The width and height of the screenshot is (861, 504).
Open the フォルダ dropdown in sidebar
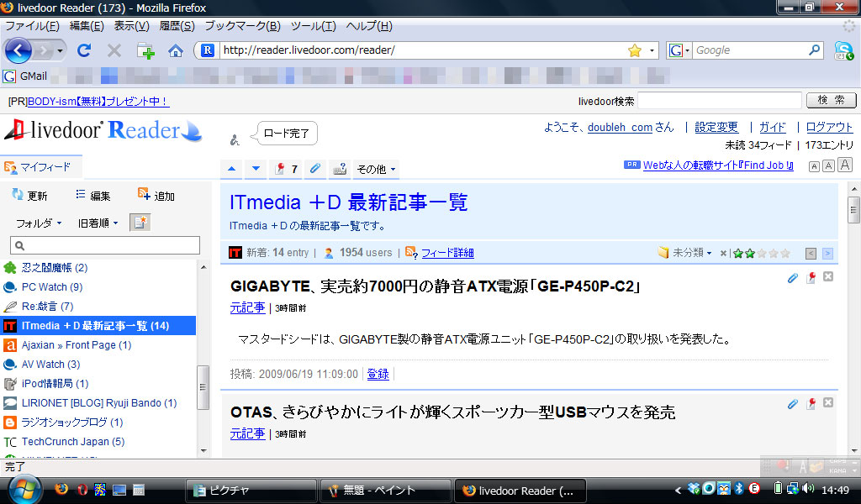click(x=39, y=223)
